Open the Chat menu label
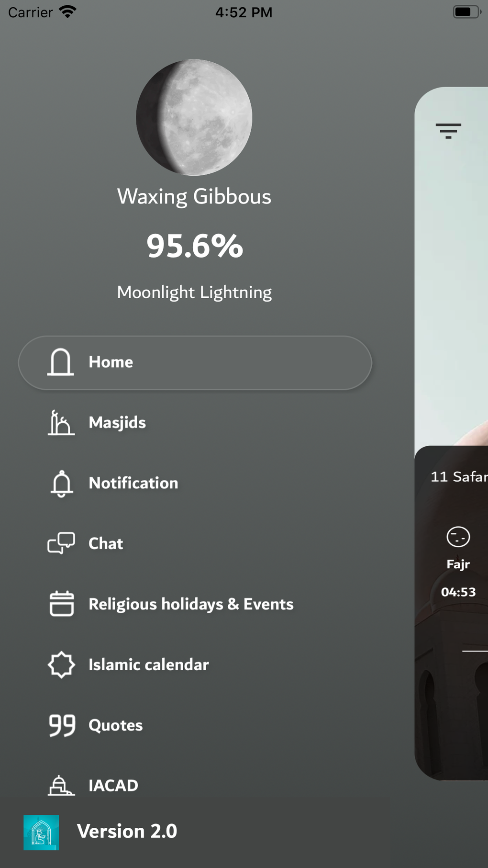Image resolution: width=488 pixels, height=868 pixels. tap(106, 543)
